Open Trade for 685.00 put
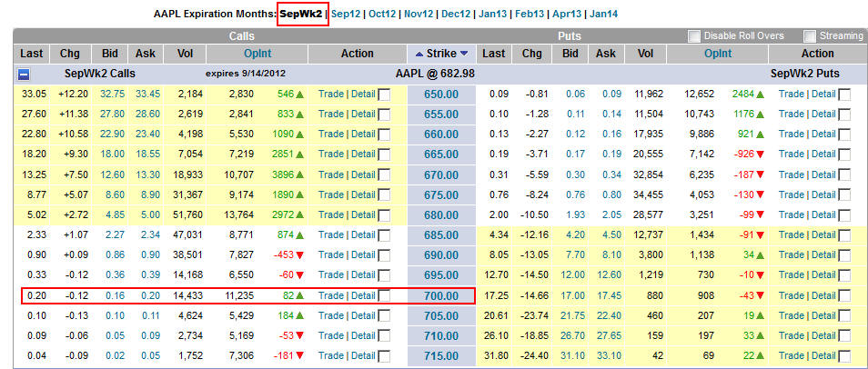The width and height of the screenshot is (868, 369). (791, 235)
